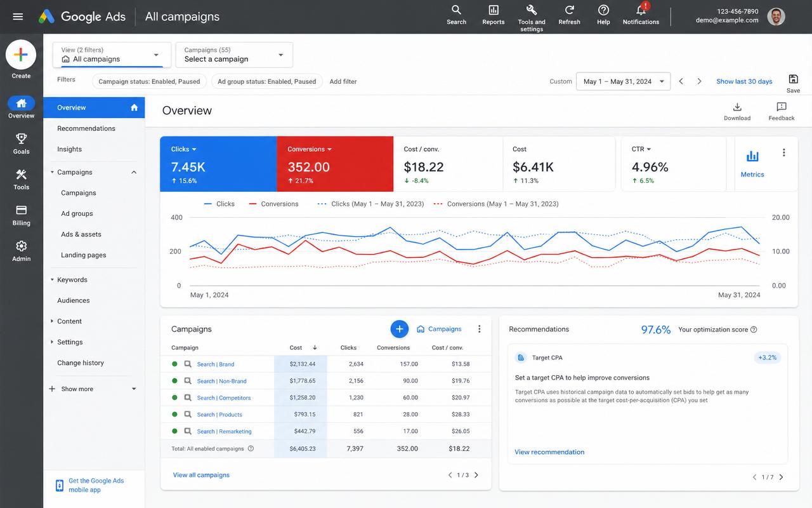Toggle the Search | Remarketing status green dot

tap(174, 431)
